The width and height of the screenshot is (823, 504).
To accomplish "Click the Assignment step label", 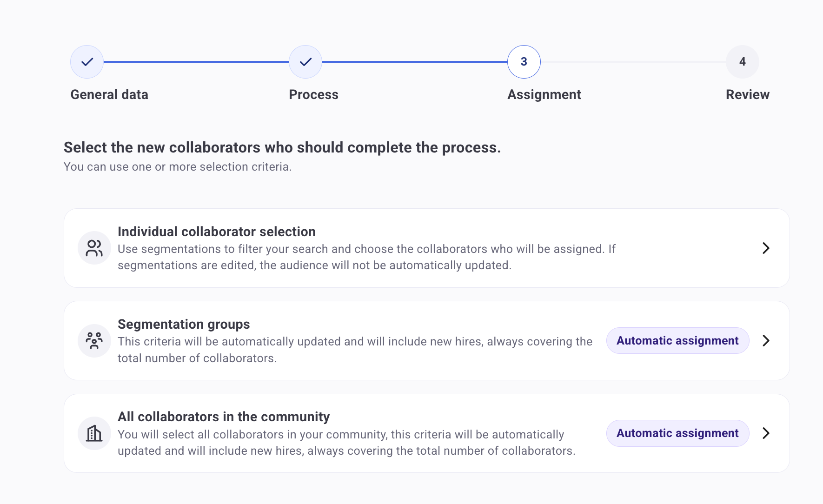I will [544, 94].
